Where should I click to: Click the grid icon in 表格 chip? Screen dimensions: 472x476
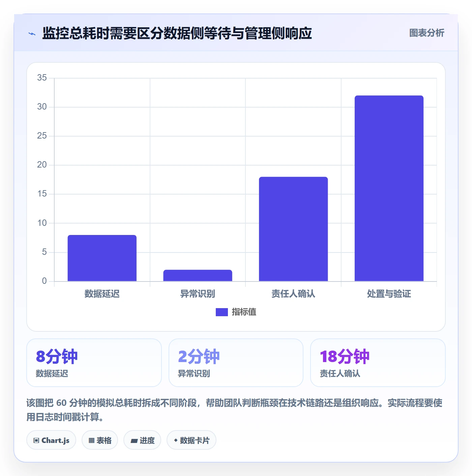point(91,441)
